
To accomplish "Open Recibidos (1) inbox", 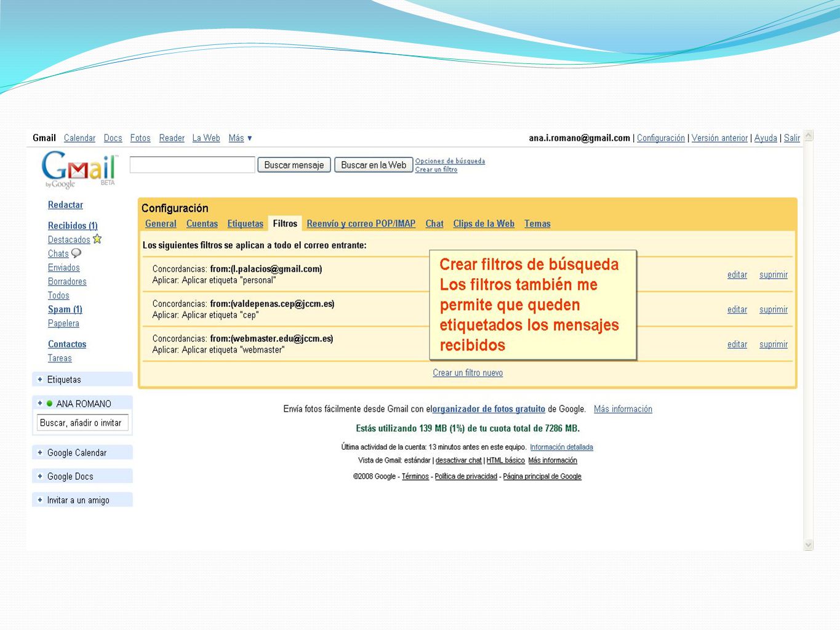I will 73,226.
